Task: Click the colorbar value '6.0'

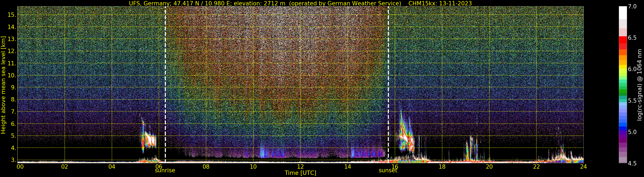Action: click(x=632, y=69)
